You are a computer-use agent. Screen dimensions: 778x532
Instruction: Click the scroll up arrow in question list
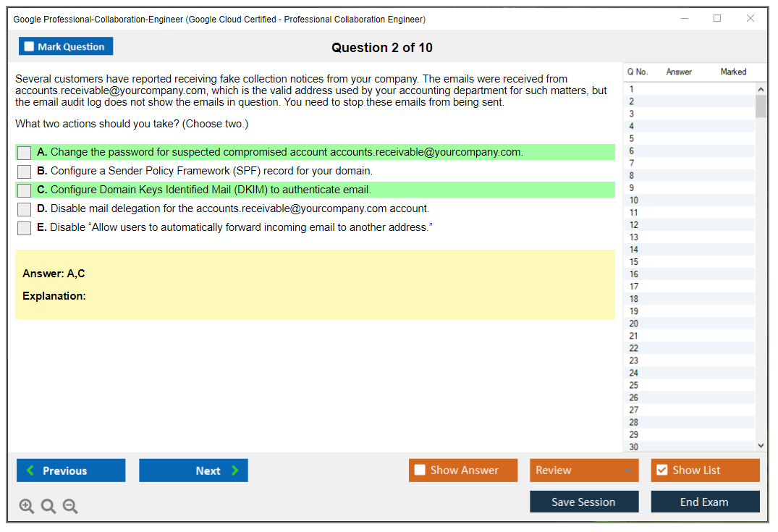pos(761,90)
